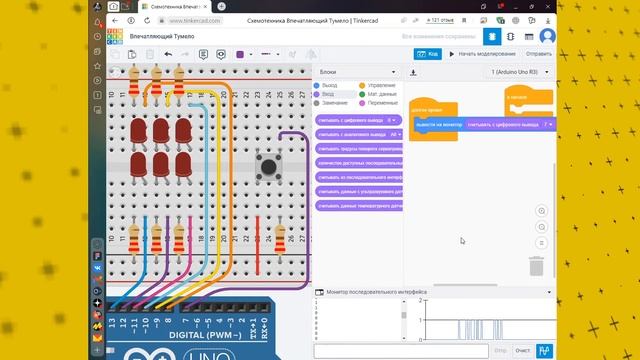Download the code
Viewport: 640px width, 360px height.
coord(413,73)
